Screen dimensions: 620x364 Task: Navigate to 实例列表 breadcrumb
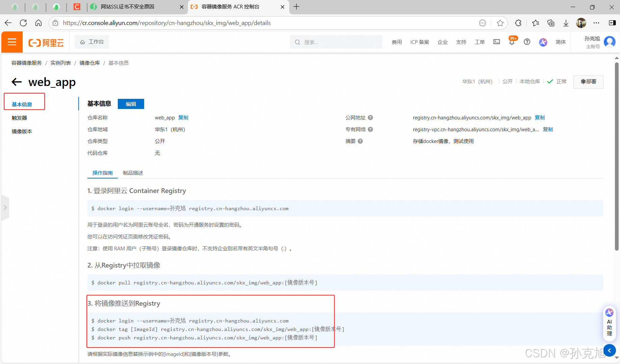coord(61,63)
